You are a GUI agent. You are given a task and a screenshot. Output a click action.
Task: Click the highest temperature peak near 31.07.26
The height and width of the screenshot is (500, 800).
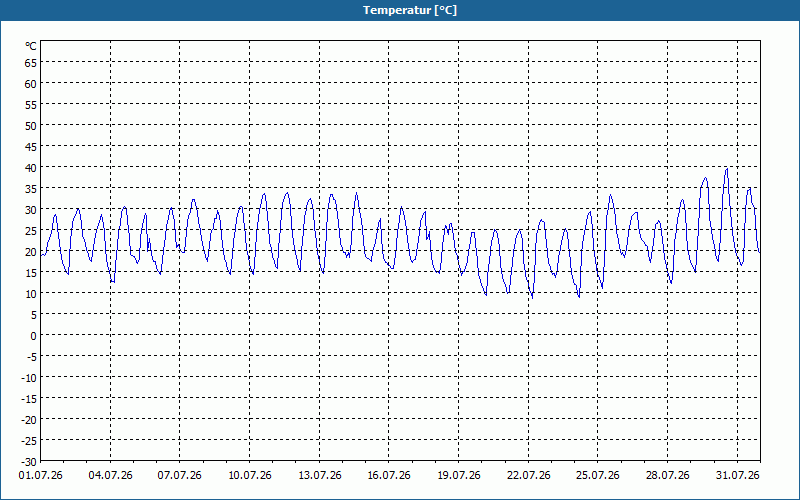tap(727, 168)
